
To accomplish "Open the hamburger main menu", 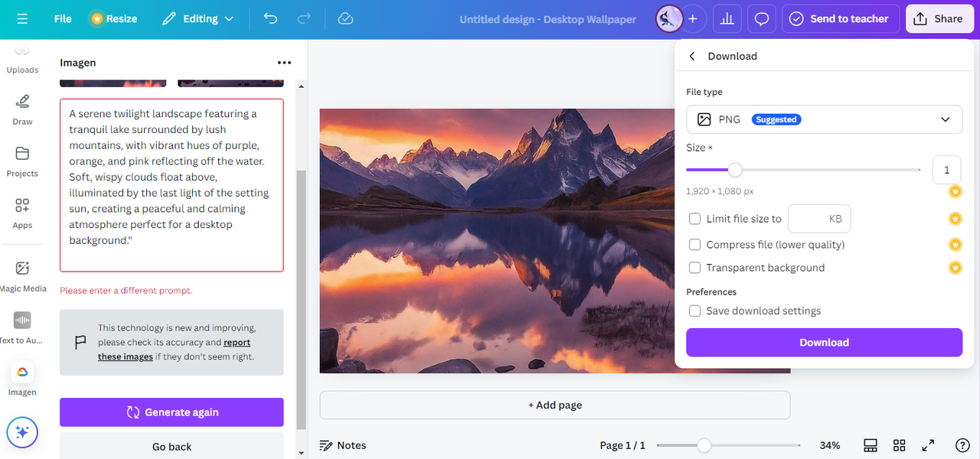I will point(22,18).
